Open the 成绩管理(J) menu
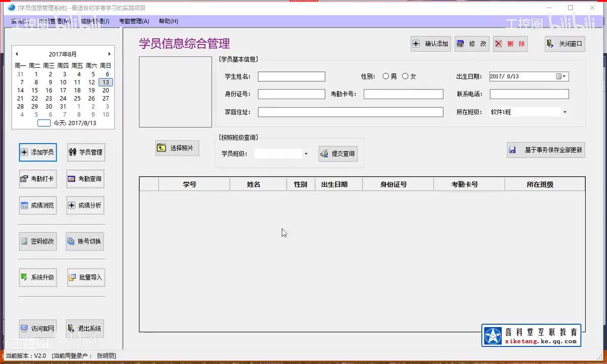The image size is (607, 364). [x=95, y=21]
